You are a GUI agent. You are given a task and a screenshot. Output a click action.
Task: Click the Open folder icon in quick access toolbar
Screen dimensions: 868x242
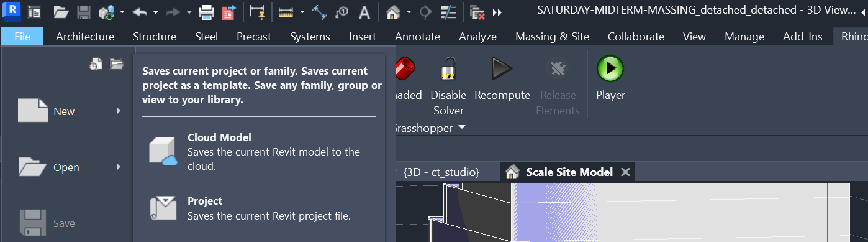click(61, 12)
